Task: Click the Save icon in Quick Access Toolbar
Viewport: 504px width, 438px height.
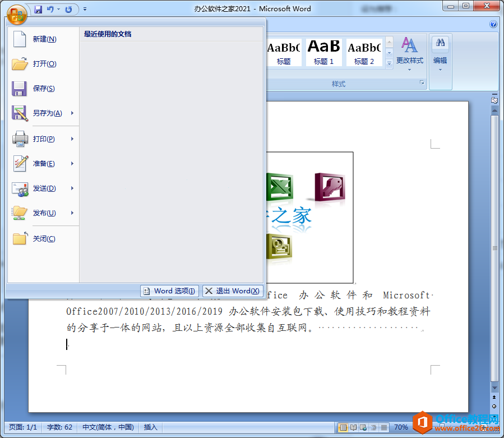Action: coord(38,10)
